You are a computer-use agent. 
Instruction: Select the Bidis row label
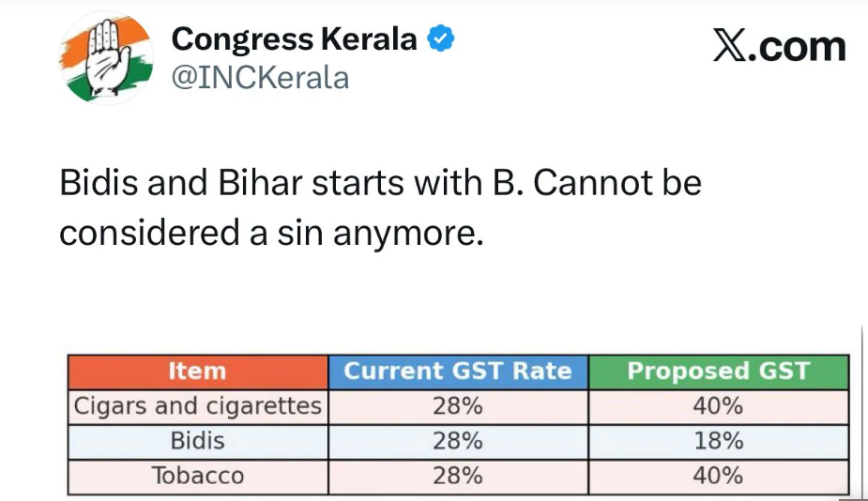198,440
